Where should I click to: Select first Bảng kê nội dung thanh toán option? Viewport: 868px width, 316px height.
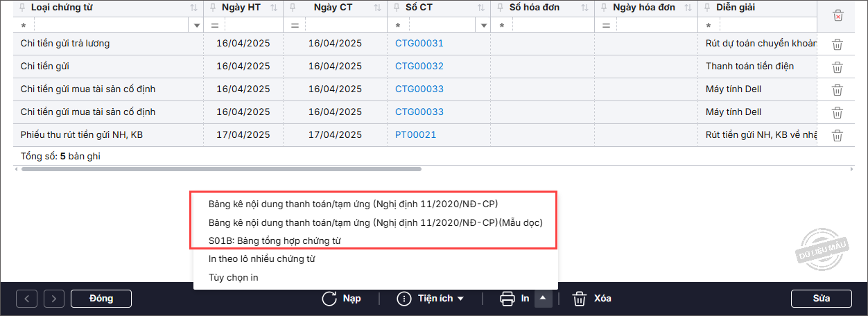click(354, 204)
